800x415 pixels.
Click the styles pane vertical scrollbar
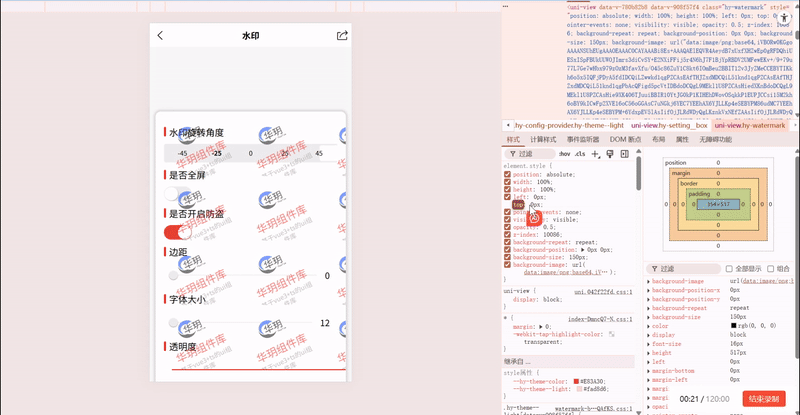(x=638, y=174)
